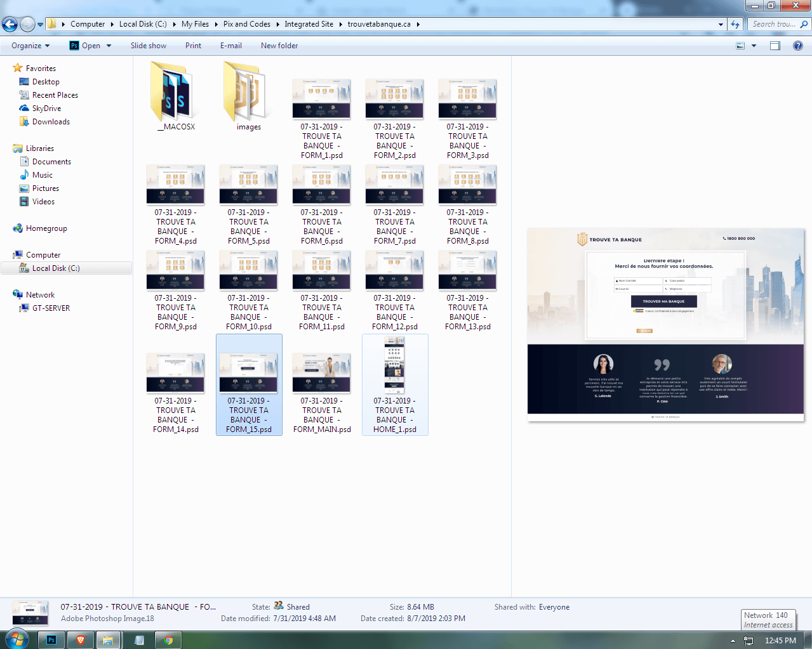Select the FORM_12.psd file

pos(395,290)
